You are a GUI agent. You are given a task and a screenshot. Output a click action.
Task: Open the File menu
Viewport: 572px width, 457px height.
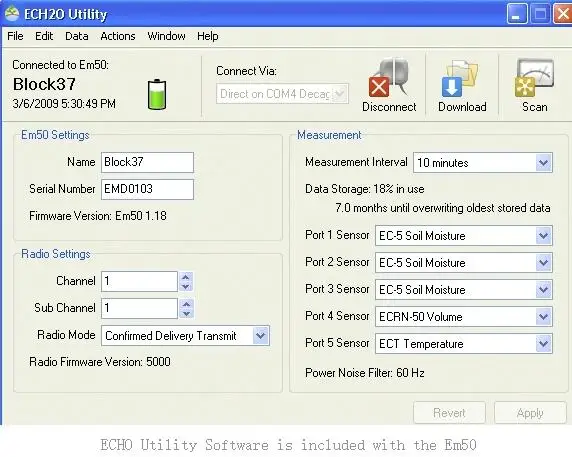coord(15,36)
